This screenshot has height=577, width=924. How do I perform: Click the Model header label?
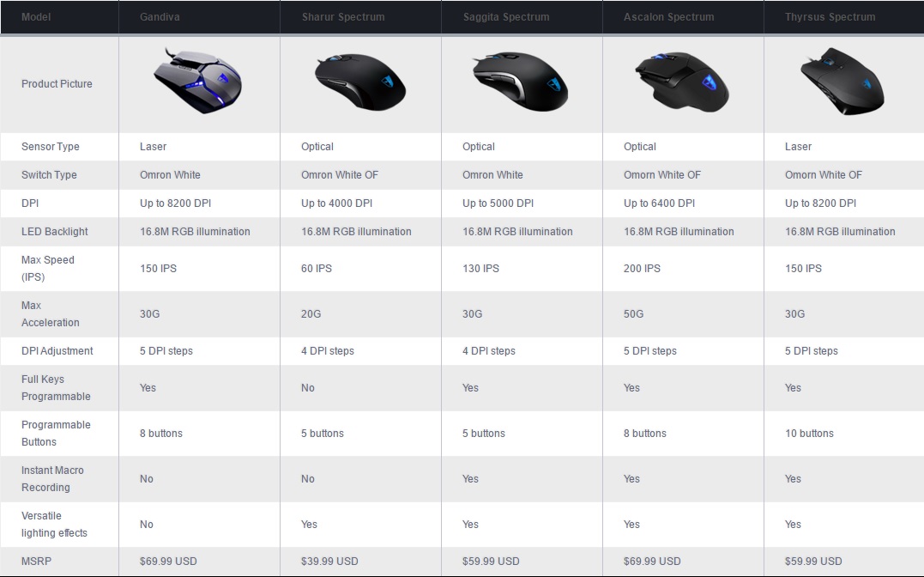coord(36,17)
